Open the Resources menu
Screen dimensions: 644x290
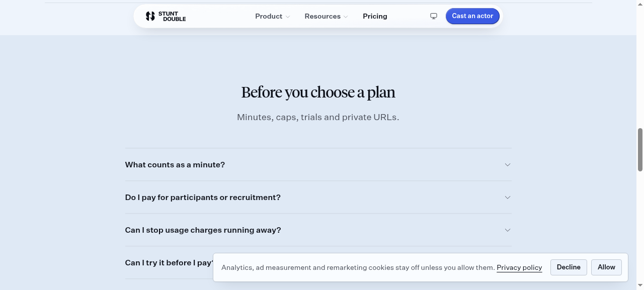(x=326, y=16)
